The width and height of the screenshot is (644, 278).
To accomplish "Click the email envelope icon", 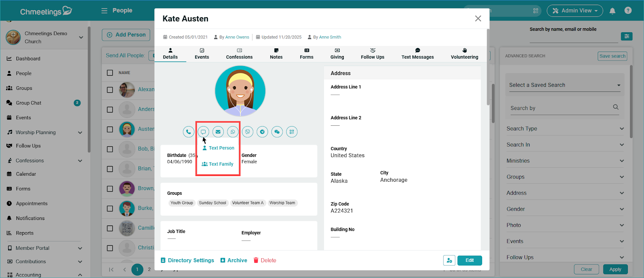I will [218, 132].
